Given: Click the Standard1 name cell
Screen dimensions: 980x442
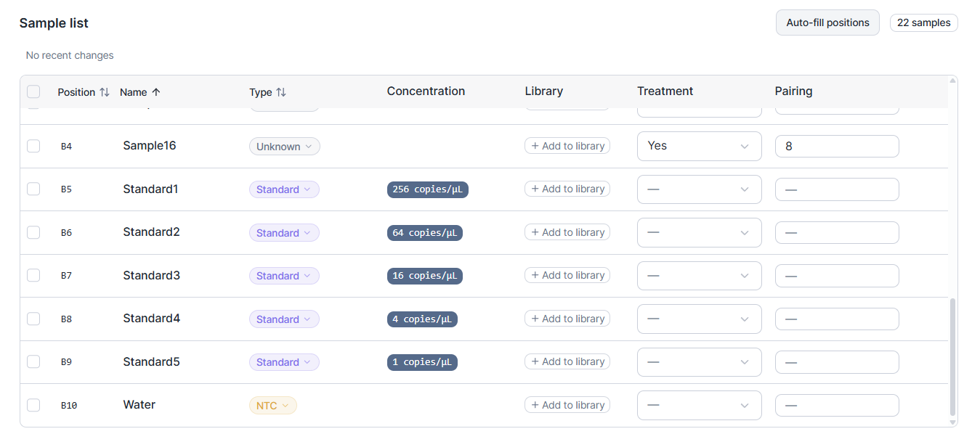Looking at the screenshot, I should click(150, 189).
